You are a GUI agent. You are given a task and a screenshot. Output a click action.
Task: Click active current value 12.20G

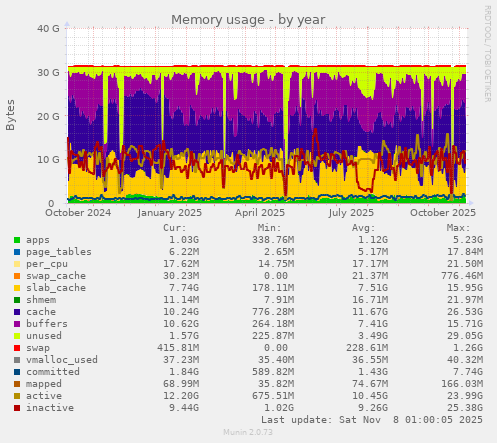[181, 396]
